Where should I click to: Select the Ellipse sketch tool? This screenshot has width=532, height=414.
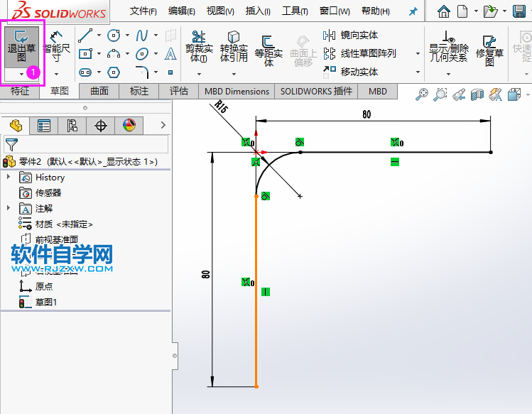click(142, 54)
